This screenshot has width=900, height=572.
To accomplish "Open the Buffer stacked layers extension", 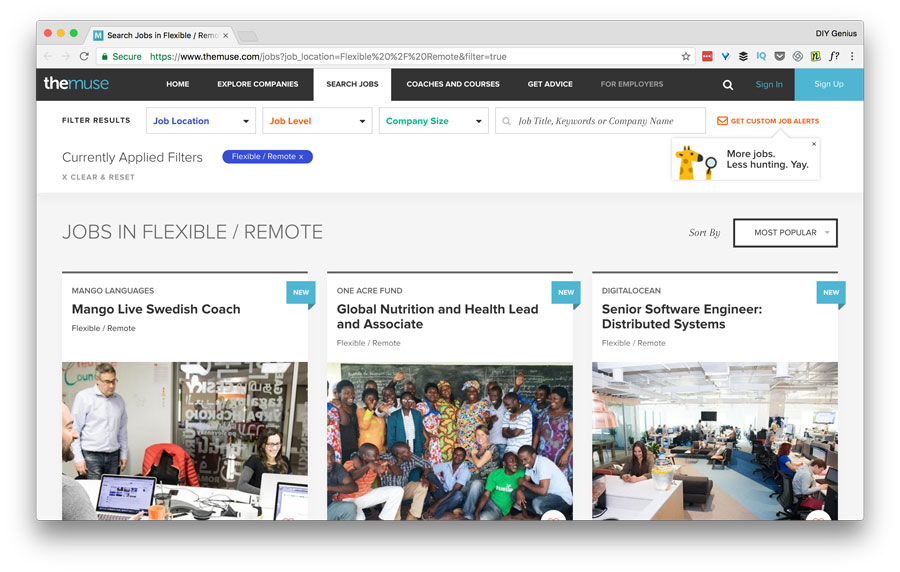I will [x=743, y=56].
